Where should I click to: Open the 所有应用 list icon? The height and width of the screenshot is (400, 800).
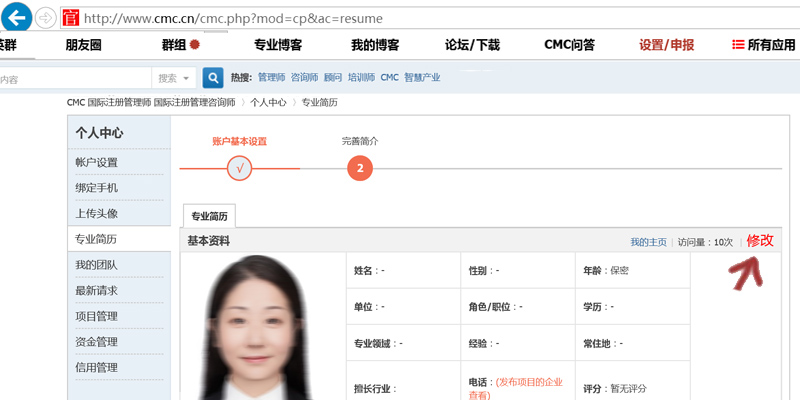[x=738, y=45]
